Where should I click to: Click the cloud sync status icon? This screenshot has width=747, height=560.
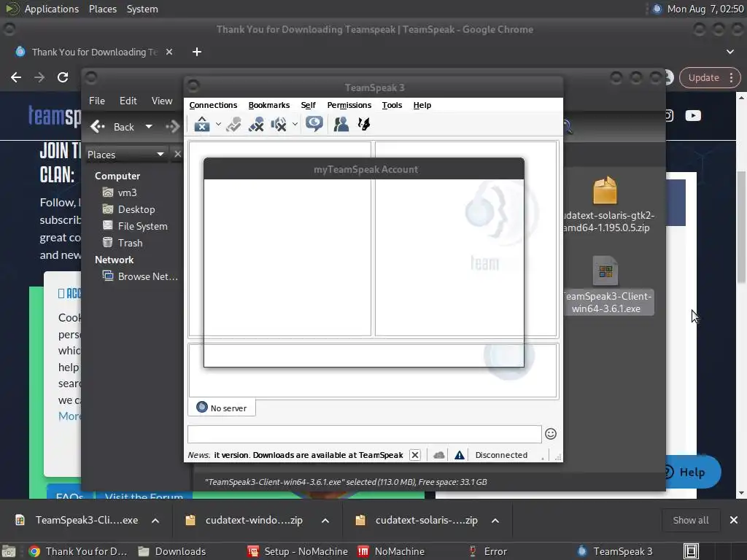[438, 455]
